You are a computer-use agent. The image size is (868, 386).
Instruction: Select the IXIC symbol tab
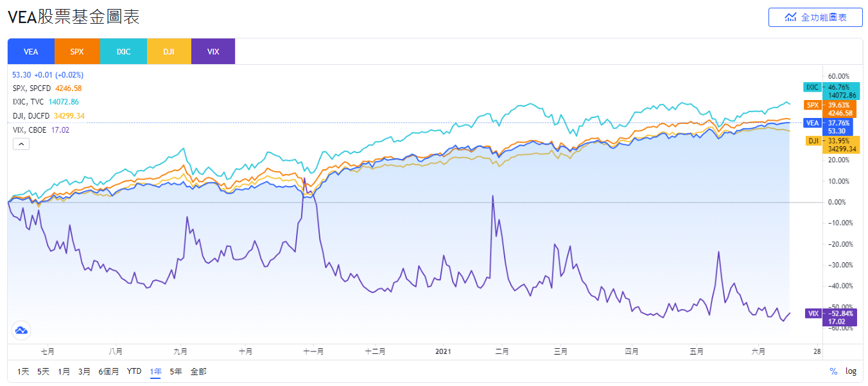pyautogui.click(x=123, y=51)
